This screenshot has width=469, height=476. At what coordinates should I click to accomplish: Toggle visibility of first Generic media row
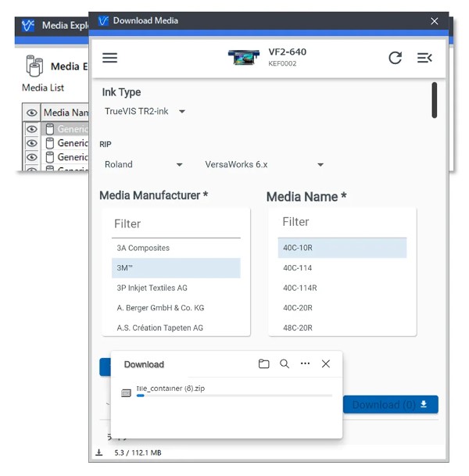[x=32, y=129]
